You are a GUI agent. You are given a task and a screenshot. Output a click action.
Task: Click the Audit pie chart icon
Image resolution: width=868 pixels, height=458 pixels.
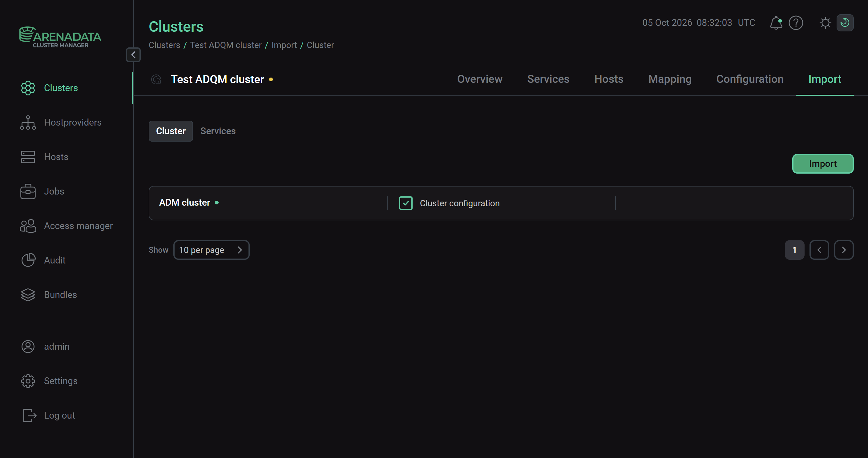pyautogui.click(x=28, y=260)
